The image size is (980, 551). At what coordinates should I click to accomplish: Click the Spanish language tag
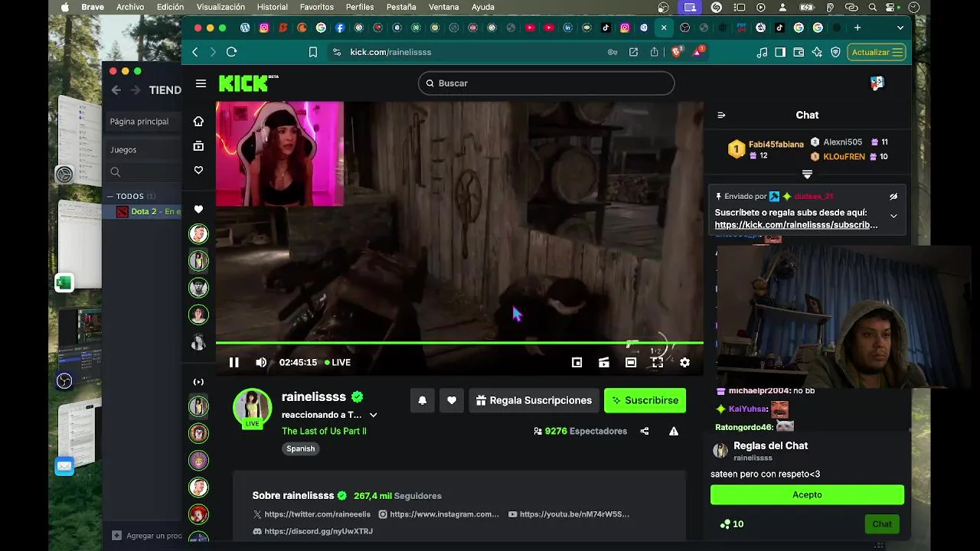click(301, 448)
